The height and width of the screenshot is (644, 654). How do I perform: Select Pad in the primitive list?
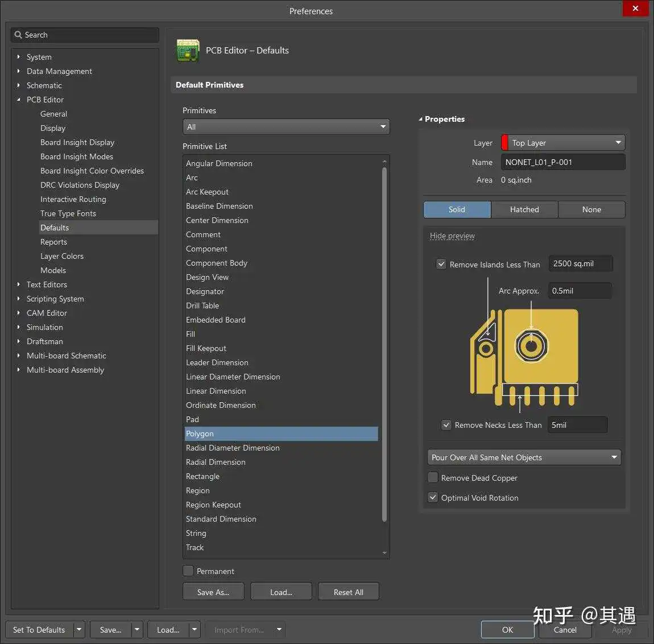[281, 419]
